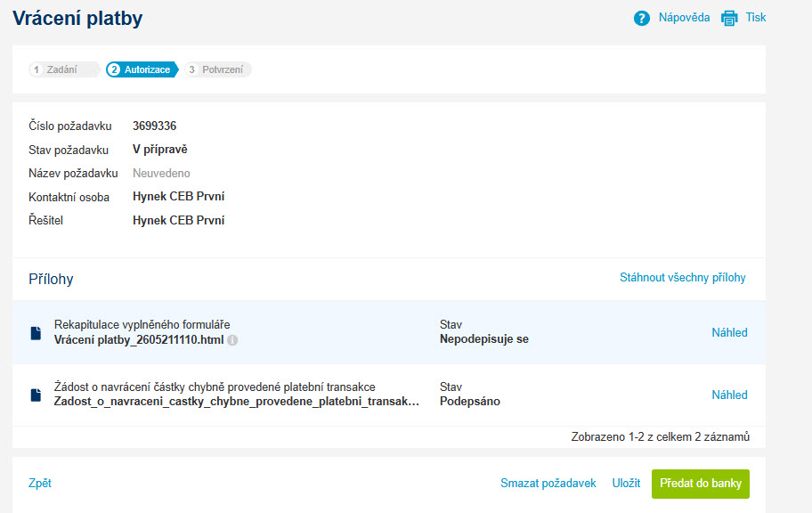Viewport: 812px width, 513px height.
Task: Click Smazat požadavek to delete request
Action: click(548, 483)
